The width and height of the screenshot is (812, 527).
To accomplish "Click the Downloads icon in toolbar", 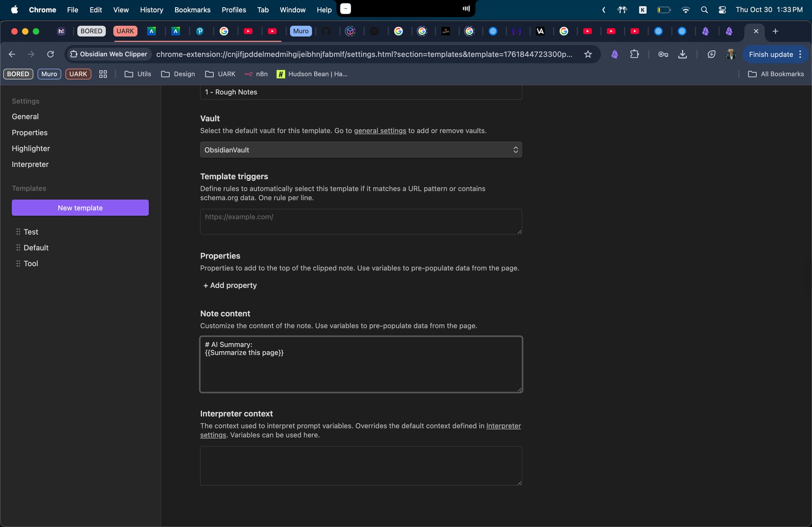I will [682, 54].
